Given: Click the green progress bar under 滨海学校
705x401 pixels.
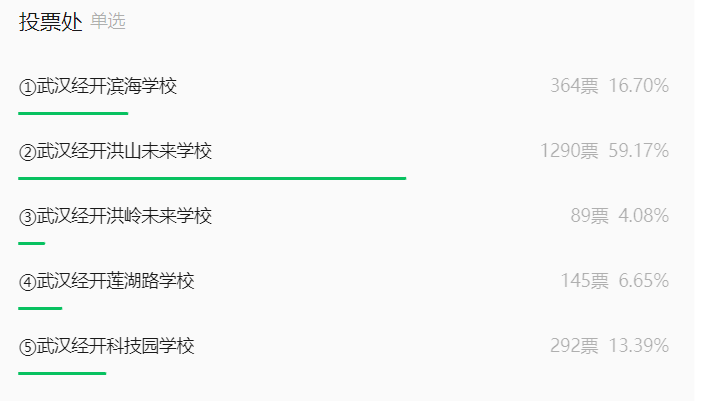Looking at the screenshot, I should (x=73, y=113).
